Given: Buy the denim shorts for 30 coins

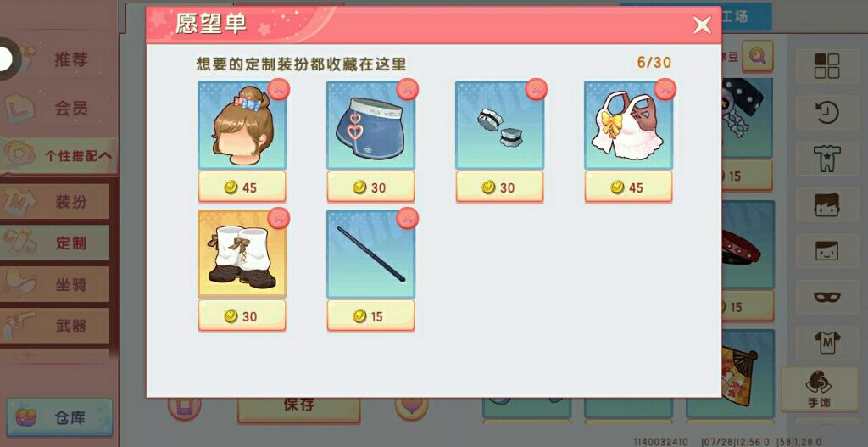Looking at the screenshot, I should pos(371,187).
